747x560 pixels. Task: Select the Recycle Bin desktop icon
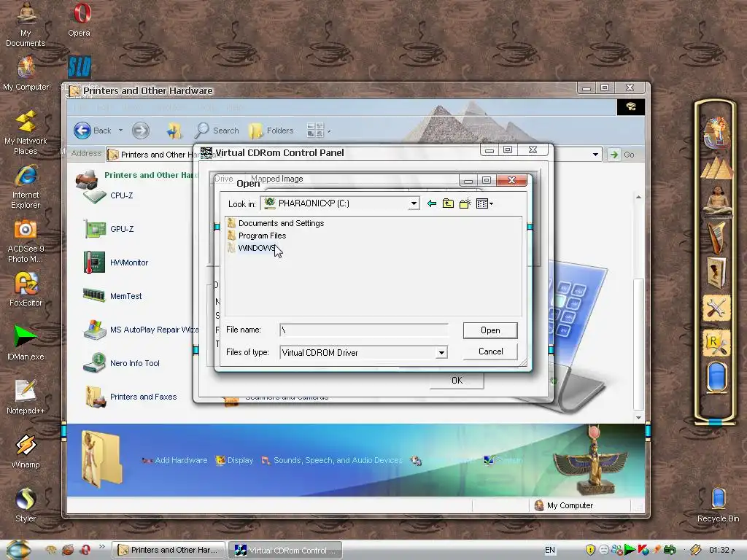718,505
